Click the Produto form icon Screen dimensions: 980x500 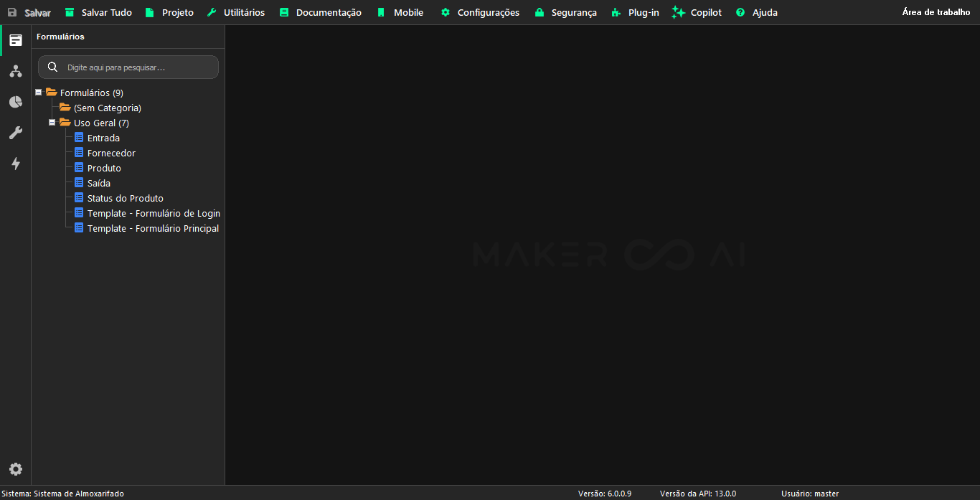tap(79, 168)
